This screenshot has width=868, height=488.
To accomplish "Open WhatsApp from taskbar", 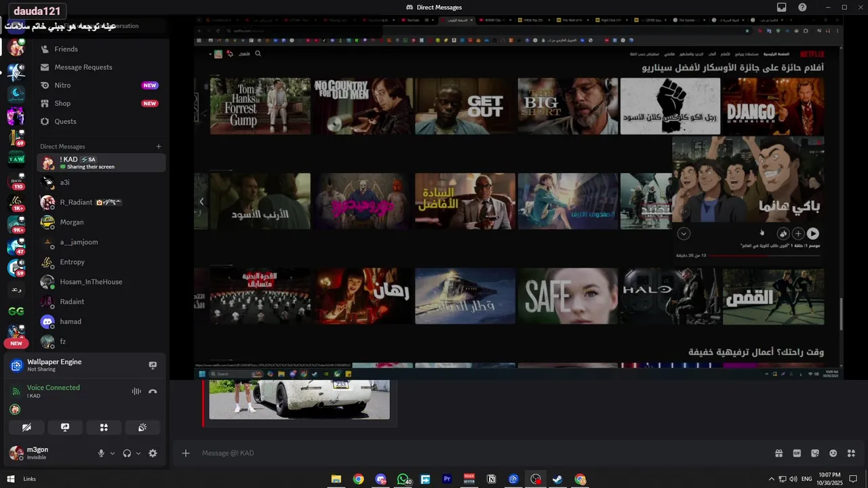I will pos(403,479).
